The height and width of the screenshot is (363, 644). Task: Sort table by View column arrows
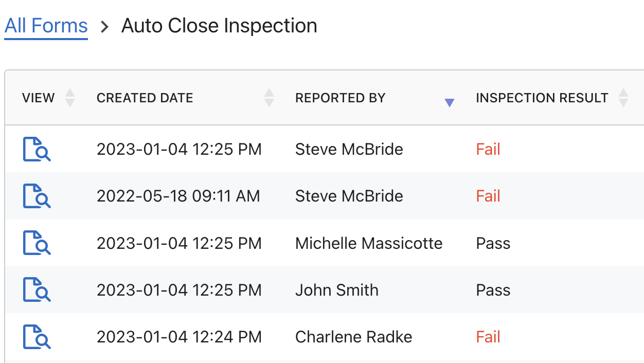(70, 98)
